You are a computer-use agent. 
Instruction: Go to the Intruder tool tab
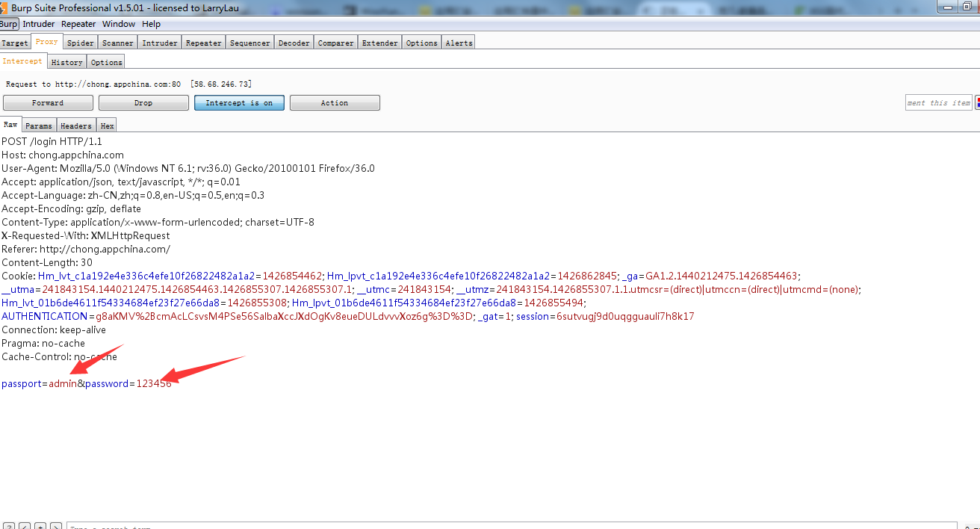(x=160, y=43)
